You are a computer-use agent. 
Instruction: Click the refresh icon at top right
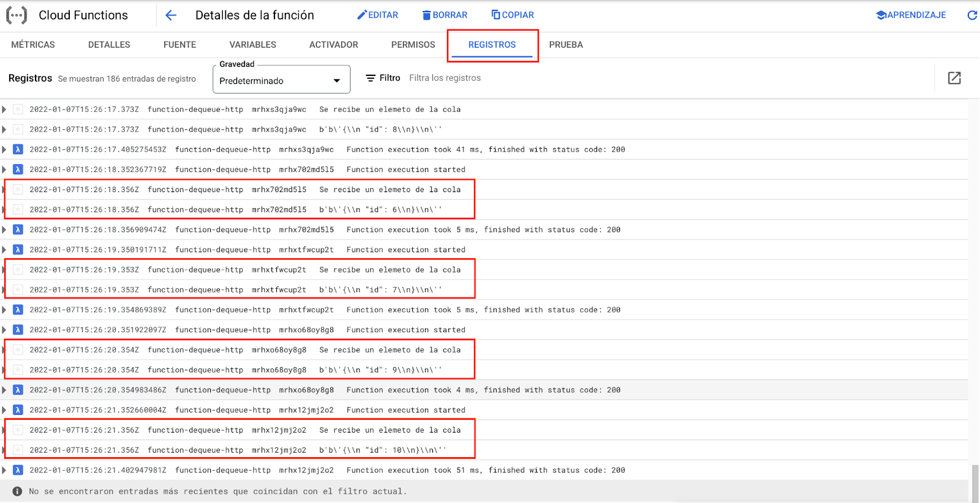(971, 15)
